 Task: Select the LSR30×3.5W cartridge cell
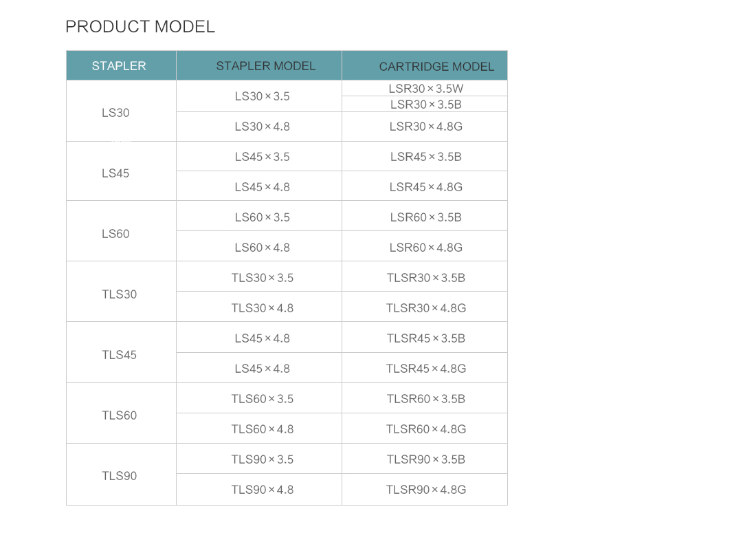[x=425, y=88]
